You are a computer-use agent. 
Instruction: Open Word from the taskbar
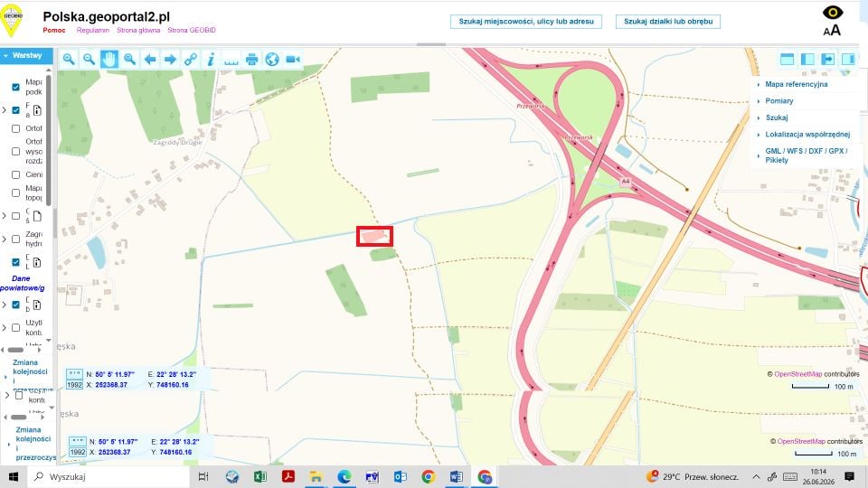coord(456,477)
